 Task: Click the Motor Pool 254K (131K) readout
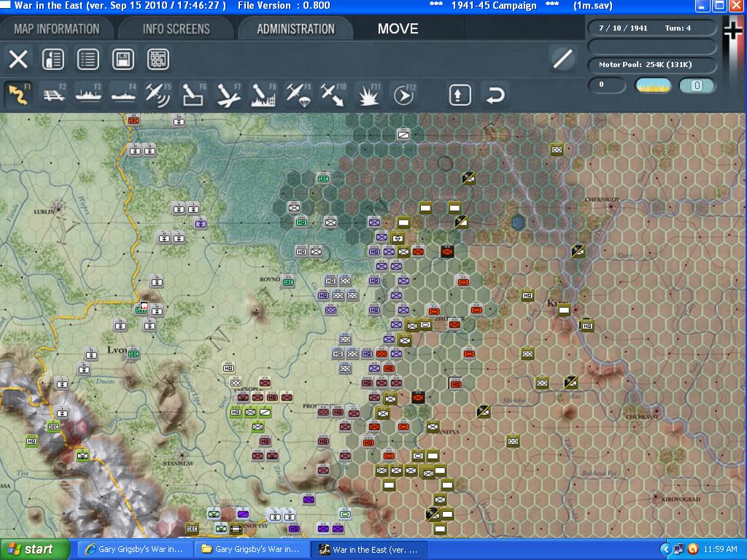(x=651, y=65)
